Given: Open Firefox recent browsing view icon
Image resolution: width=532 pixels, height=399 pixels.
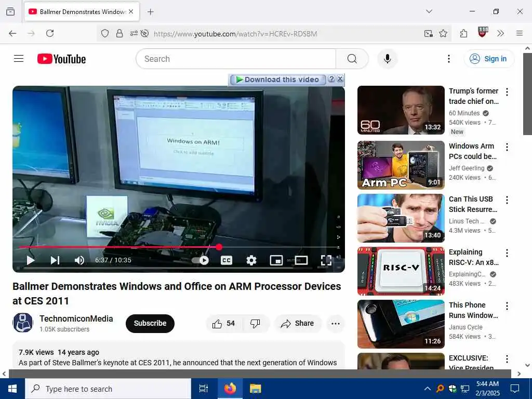Looking at the screenshot, I should (x=10, y=11).
